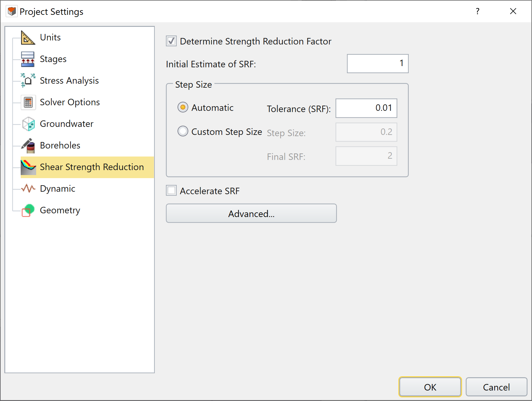Click the Initial Estimate of SRF field
The width and height of the screenshot is (532, 401).
(x=378, y=64)
